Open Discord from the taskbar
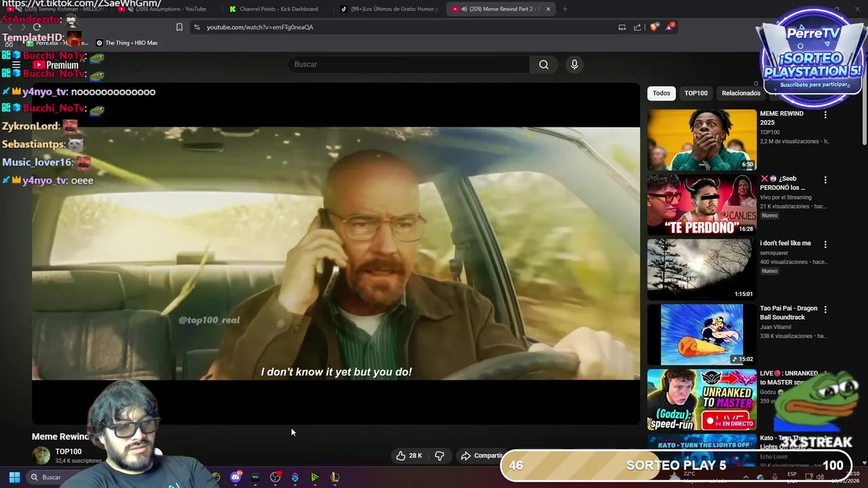Viewport: 868px width, 488px height. coord(235,477)
